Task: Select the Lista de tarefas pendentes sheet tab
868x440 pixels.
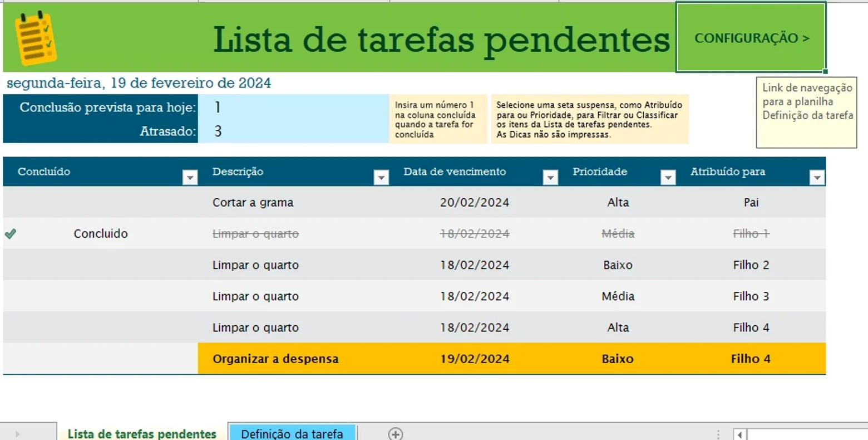Action: coord(142,433)
